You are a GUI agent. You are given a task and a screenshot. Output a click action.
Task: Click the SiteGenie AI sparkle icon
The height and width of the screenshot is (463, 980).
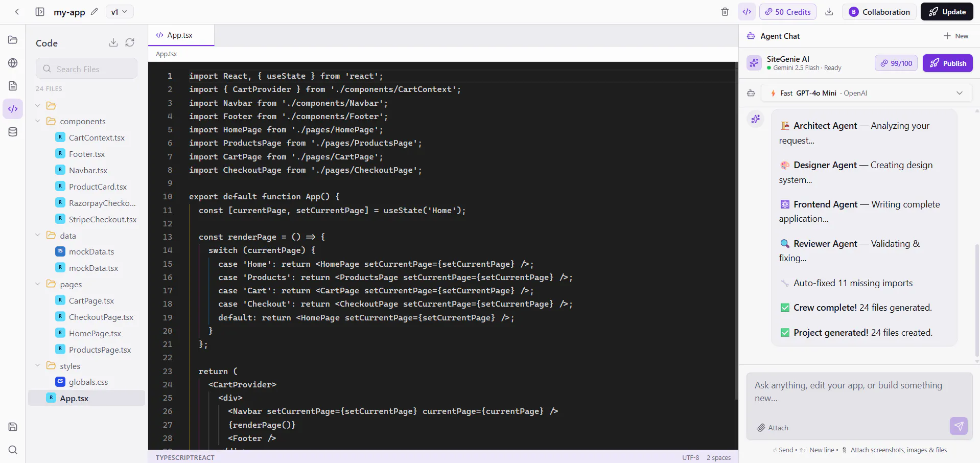coord(754,63)
